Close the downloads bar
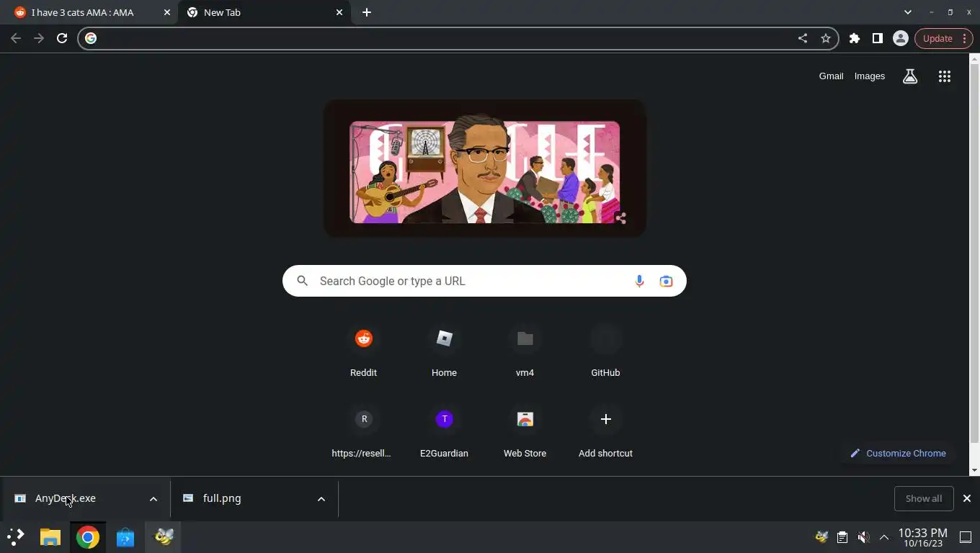 967,498
